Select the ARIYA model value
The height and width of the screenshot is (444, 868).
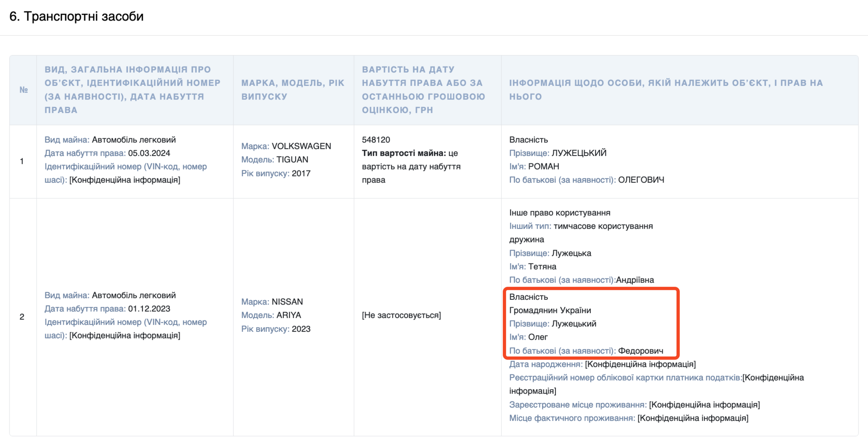[289, 315]
